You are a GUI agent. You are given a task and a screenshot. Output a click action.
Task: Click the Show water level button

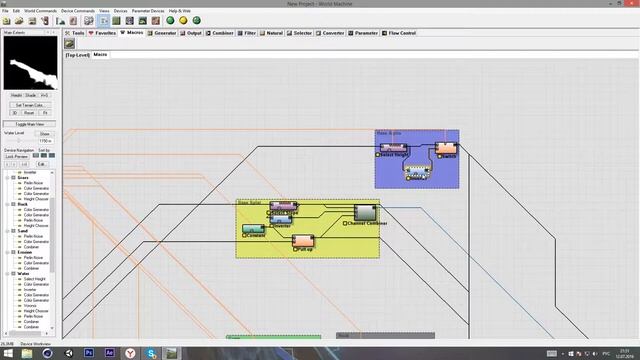[x=44, y=134]
